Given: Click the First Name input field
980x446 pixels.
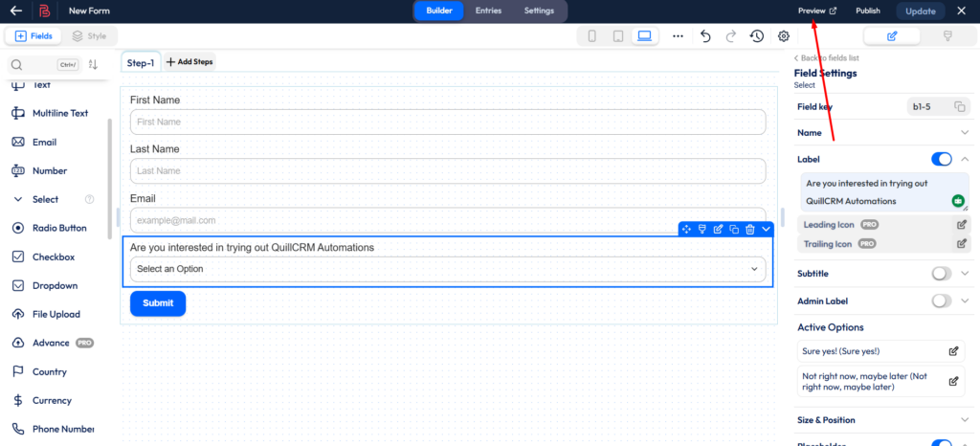Looking at the screenshot, I should [x=448, y=122].
